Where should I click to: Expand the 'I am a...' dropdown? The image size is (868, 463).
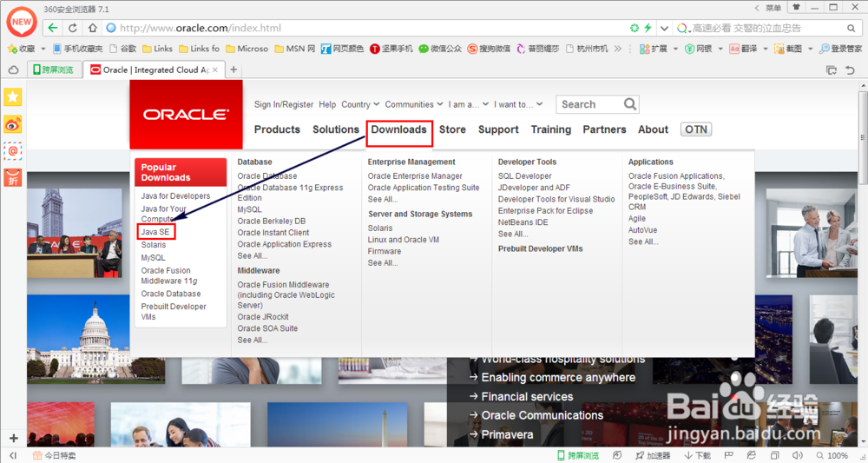click(x=469, y=104)
